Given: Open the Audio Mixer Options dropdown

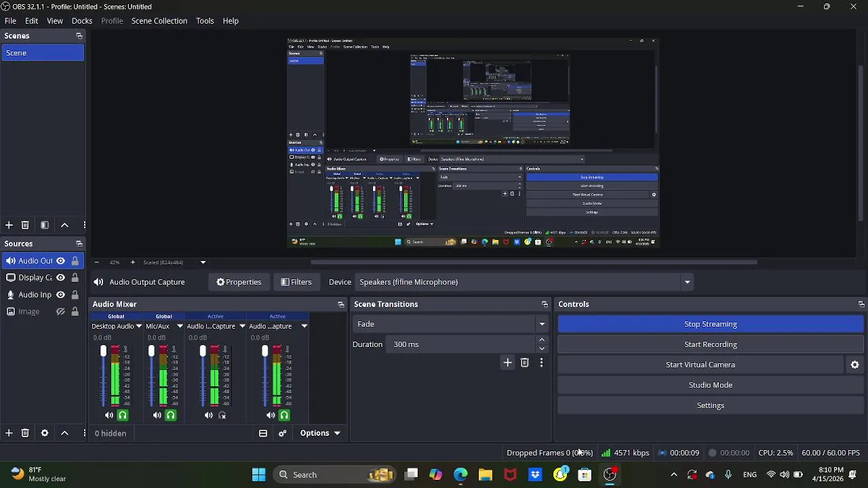Looking at the screenshot, I should (x=320, y=433).
